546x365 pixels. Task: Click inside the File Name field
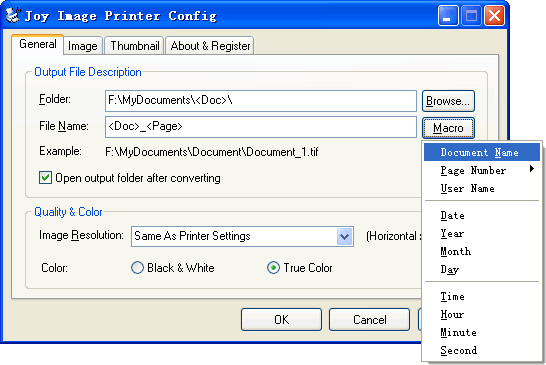[261, 127]
